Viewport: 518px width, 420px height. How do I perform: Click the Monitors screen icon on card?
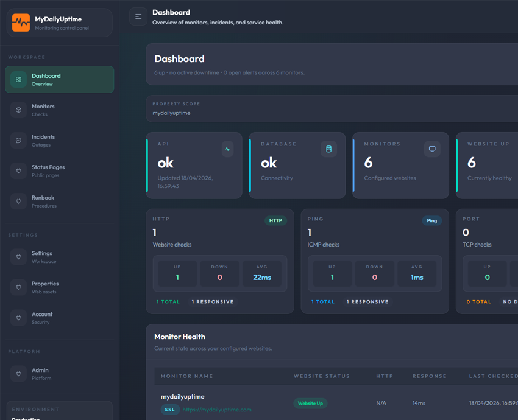tap(432, 149)
